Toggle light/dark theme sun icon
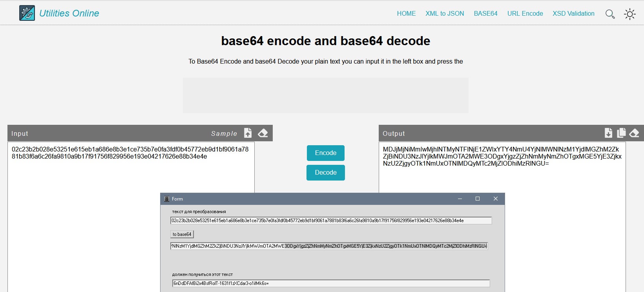 (630, 14)
